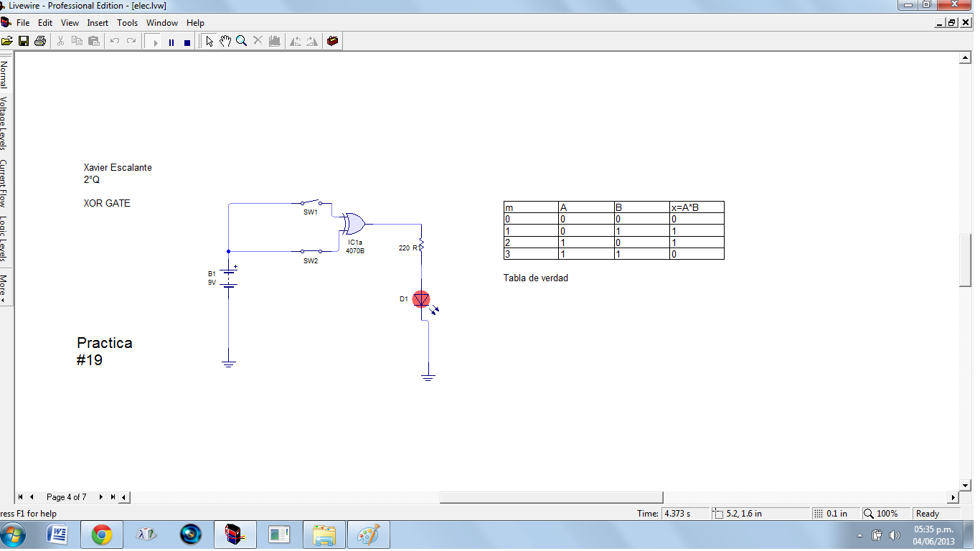Print the circuit document
The image size is (980, 551).
tap(41, 41)
